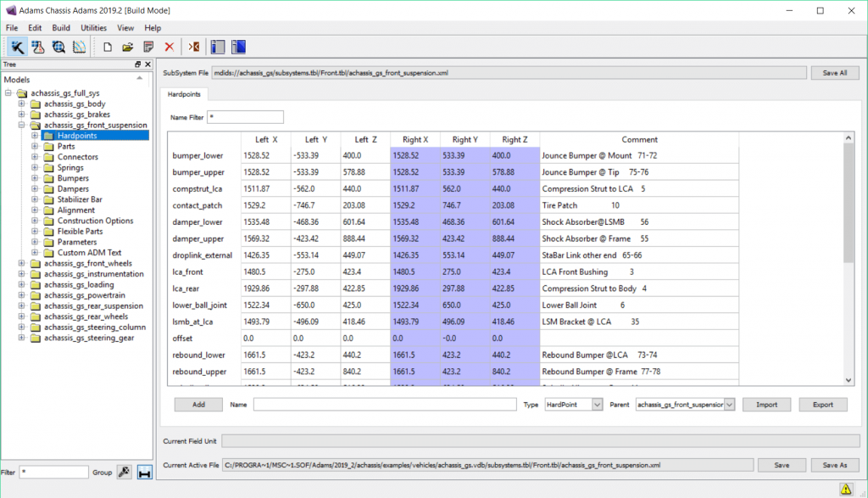868x498 pixels.
Task: Collapse the Models section arrow
Action: click(x=140, y=79)
